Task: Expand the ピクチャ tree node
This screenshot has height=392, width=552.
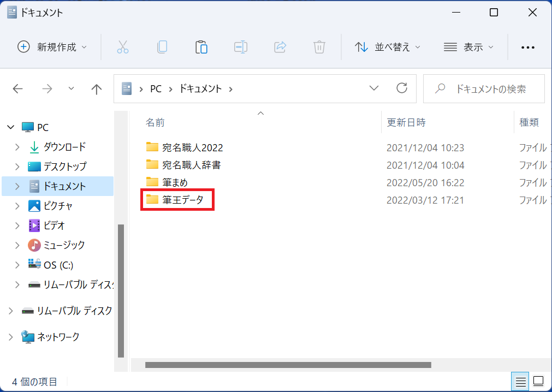Action: (x=17, y=206)
